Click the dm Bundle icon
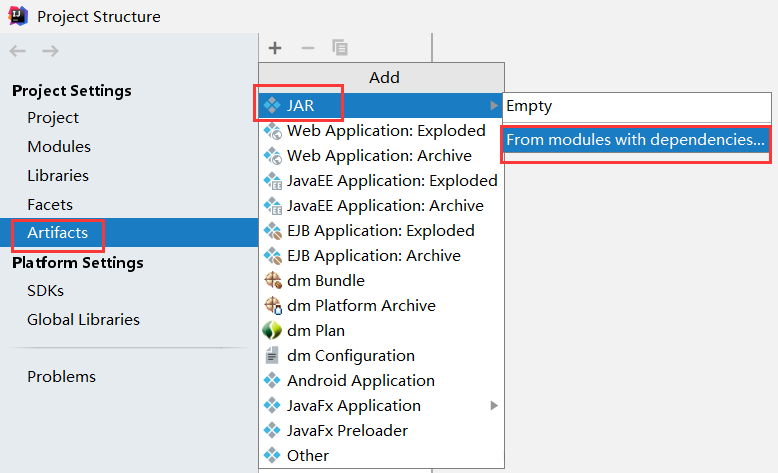The width and height of the screenshot is (778, 473). pyautogui.click(x=272, y=281)
